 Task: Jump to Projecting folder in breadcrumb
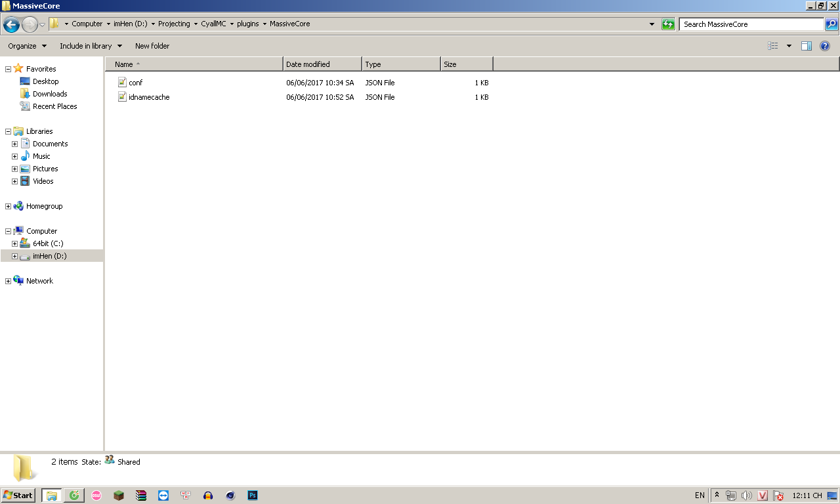point(174,24)
